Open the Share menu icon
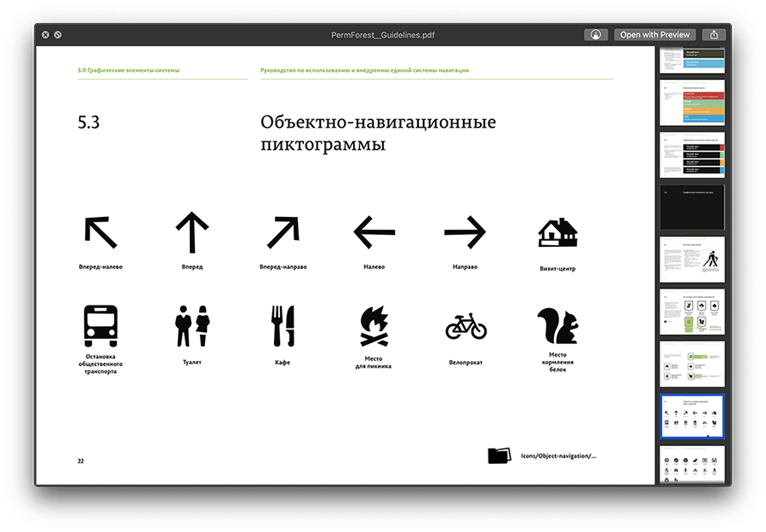Screen dimensions: 766x532 point(715,35)
